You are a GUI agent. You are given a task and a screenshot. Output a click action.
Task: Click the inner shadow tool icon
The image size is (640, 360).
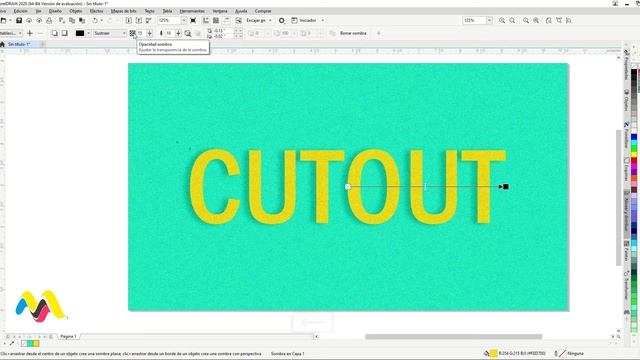(64, 33)
